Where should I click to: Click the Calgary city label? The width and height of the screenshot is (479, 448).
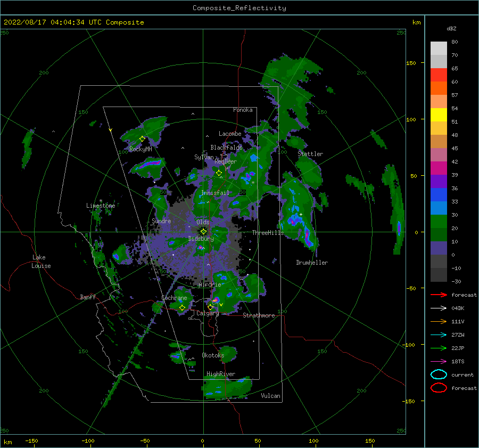208,313
